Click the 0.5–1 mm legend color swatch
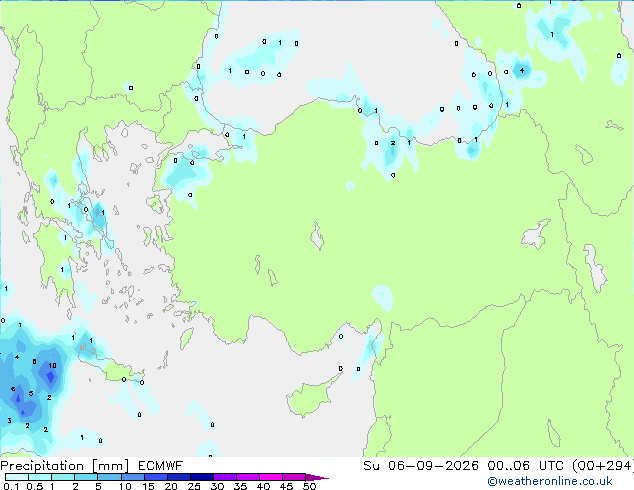The width and height of the screenshot is (634, 490). [40, 477]
